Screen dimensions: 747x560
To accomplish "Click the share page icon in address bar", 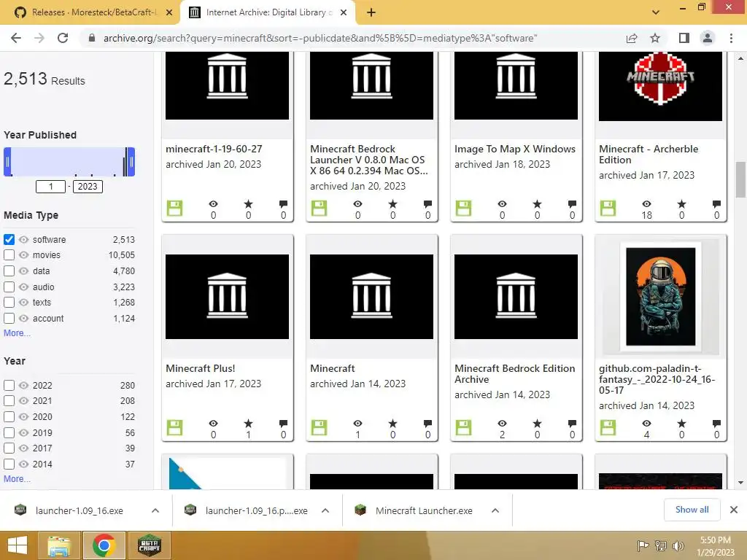I will [632, 38].
